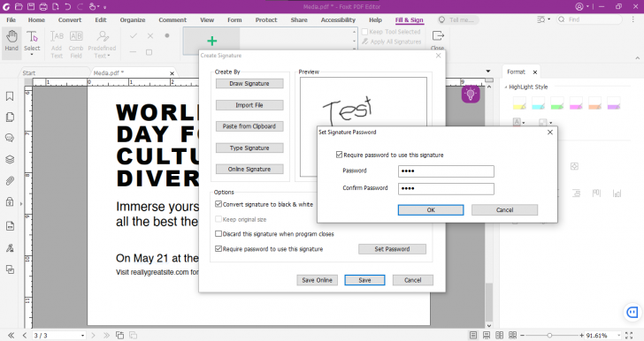Screen dimensions: 644x341
Task: Click Cancel in Set Signature Password dialog
Action: 505,209
